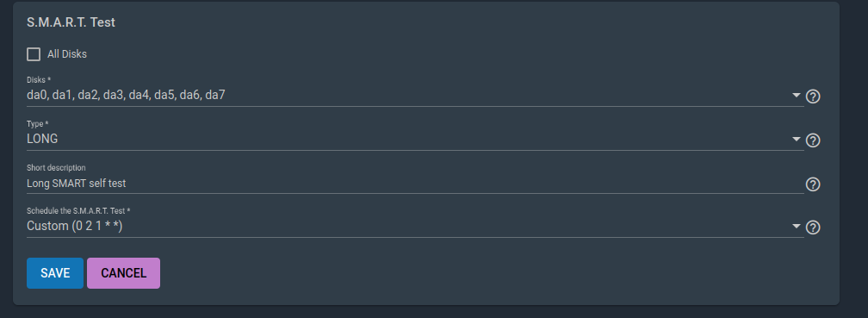Click the S.M.A.R.T. Test card heading
This screenshot has width=868, height=318.
[71, 22]
